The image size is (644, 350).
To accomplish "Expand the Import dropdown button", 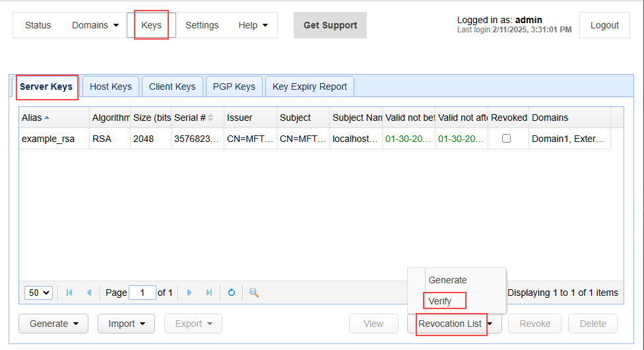I will tap(126, 324).
